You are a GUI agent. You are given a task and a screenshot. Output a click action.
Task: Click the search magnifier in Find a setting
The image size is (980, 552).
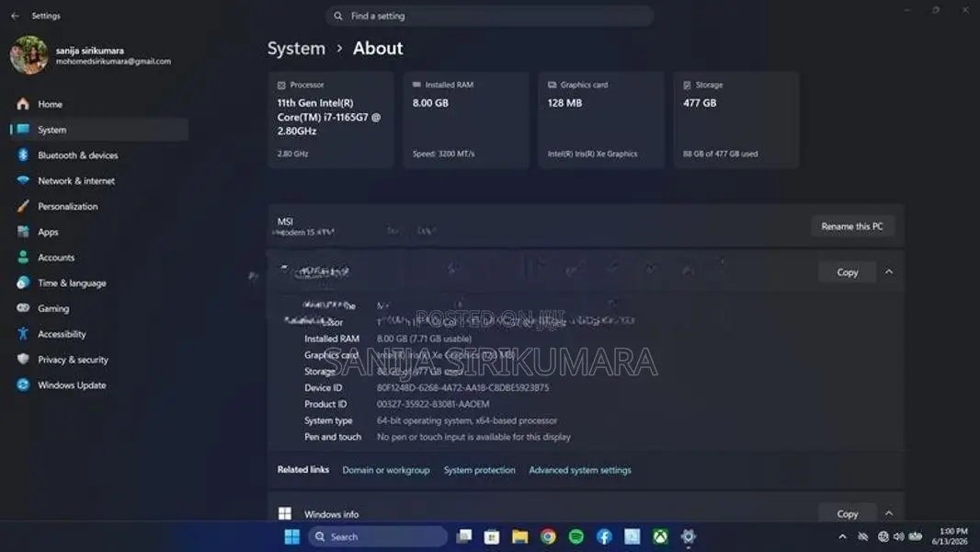click(338, 16)
